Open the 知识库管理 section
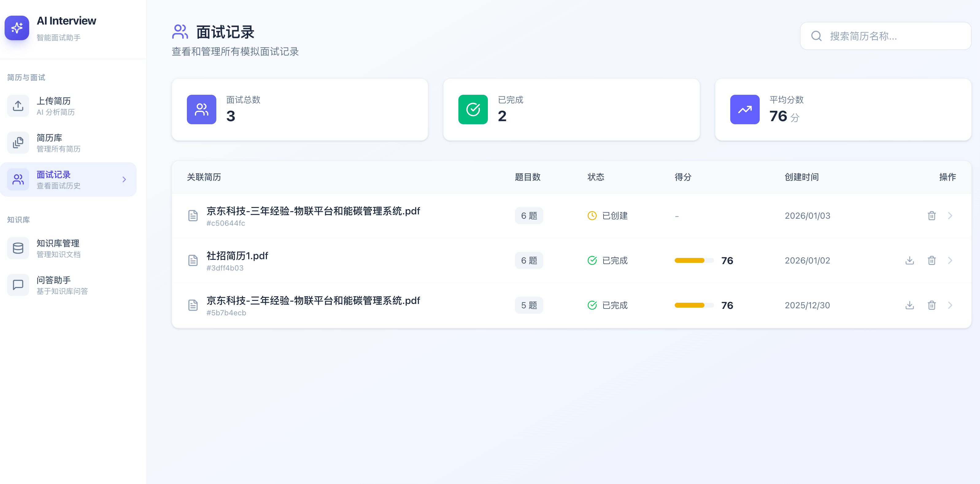This screenshot has height=484, width=980. point(58,243)
